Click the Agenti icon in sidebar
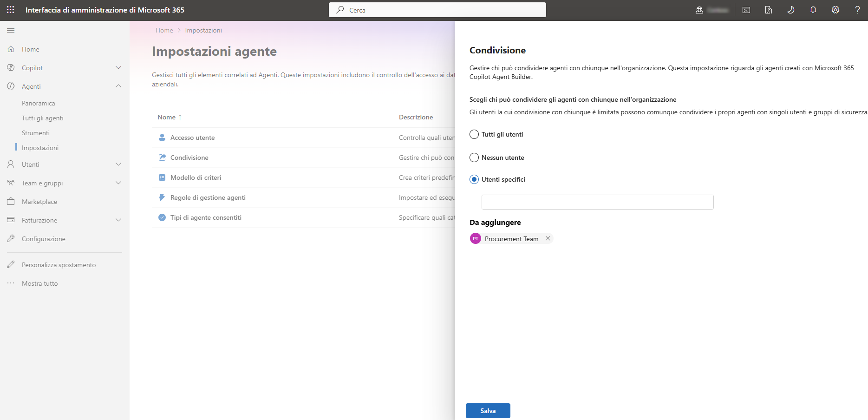Viewport: 868px width, 420px height. tap(11, 86)
